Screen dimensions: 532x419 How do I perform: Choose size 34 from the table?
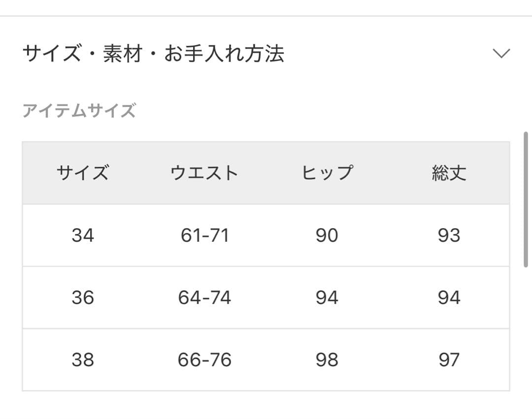[x=84, y=235]
